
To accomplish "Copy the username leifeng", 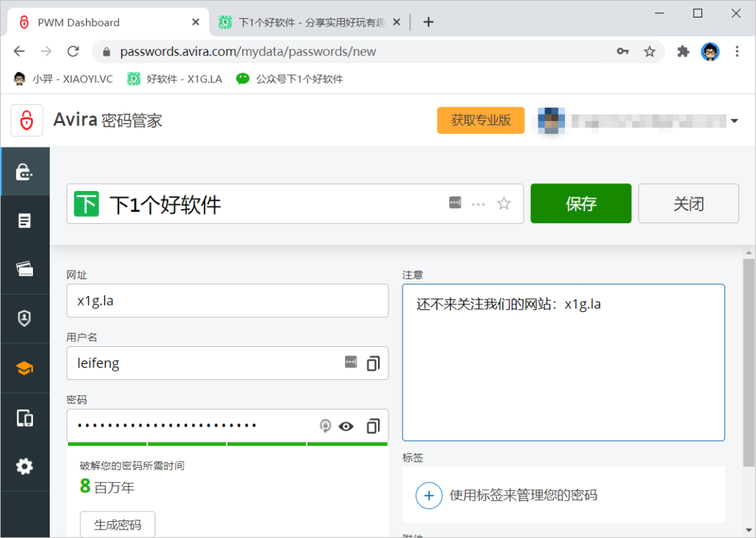I will 373,363.
